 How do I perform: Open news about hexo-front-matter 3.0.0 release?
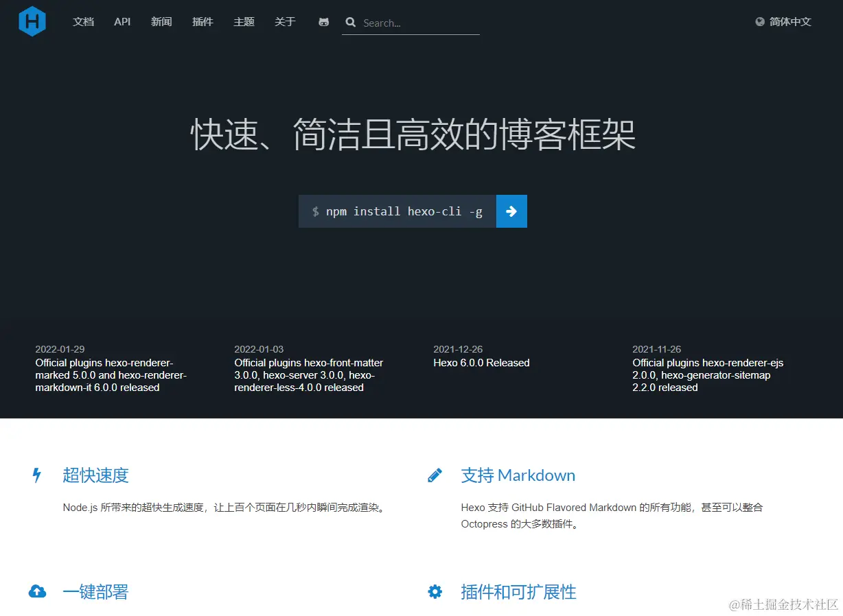[309, 375]
